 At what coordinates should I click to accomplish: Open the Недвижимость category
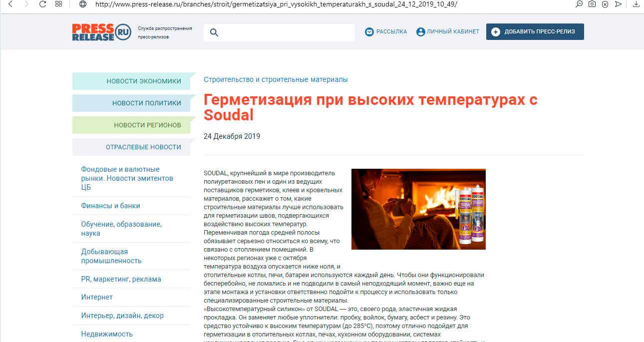click(107, 334)
